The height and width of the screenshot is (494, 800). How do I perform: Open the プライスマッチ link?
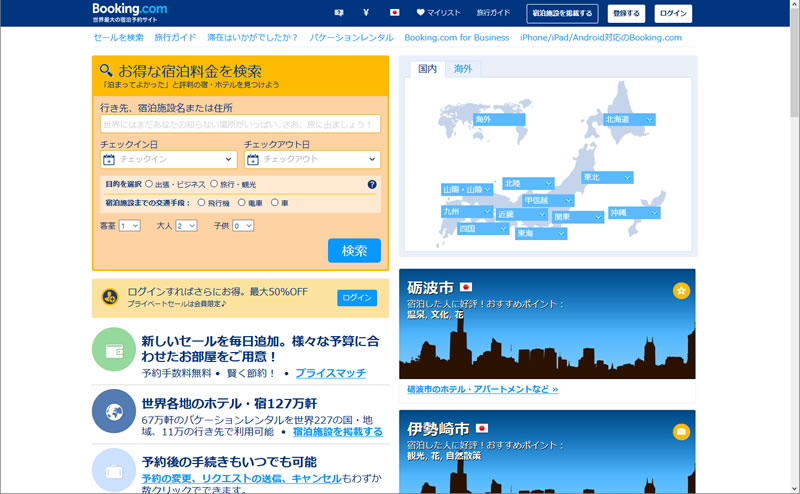(x=331, y=373)
